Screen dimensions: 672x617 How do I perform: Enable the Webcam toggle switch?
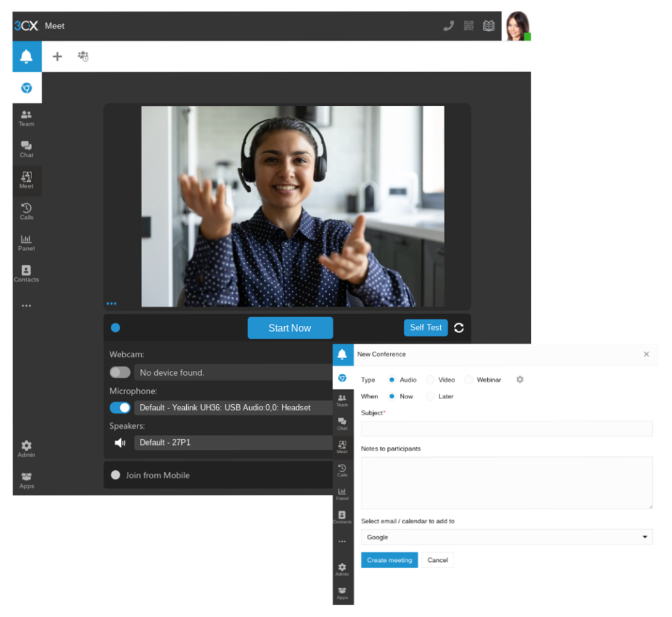click(x=120, y=372)
